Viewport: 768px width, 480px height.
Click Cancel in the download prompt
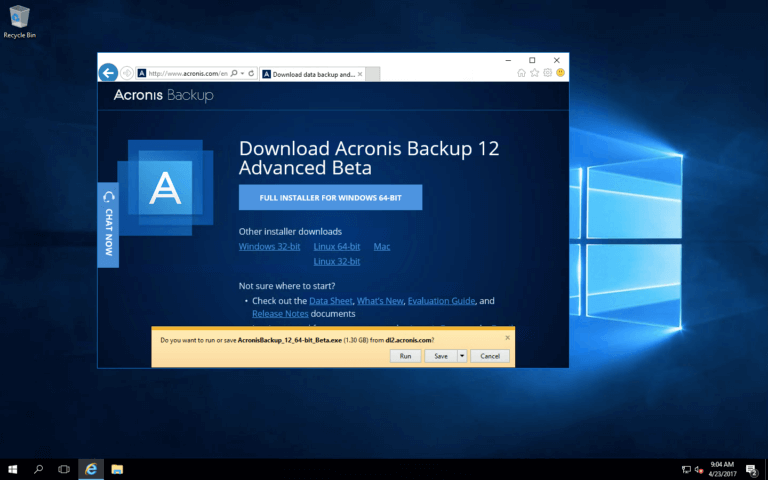point(490,356)
